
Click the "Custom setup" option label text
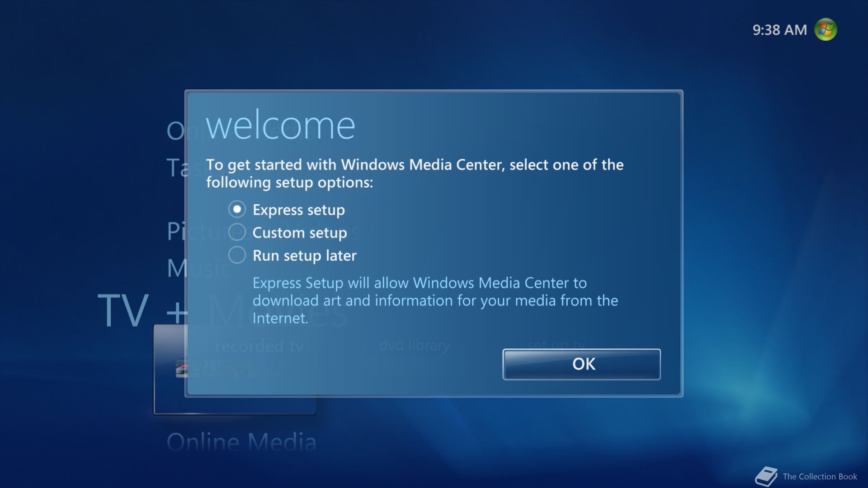[299, 233]
